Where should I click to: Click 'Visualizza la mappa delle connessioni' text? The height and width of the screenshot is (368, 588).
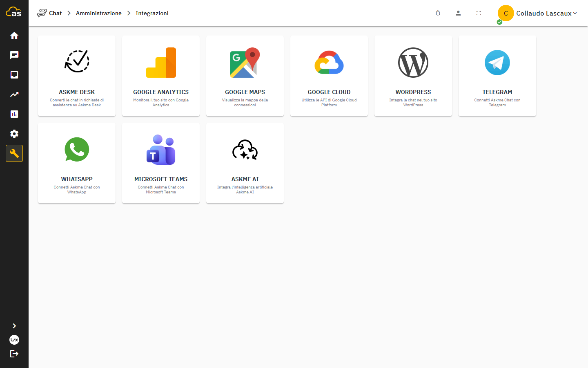[245, 103]
